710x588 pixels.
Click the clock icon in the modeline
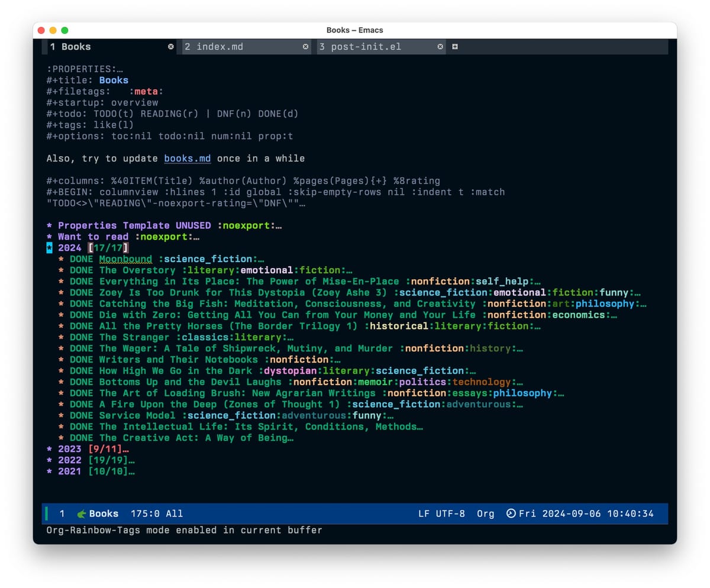click(x=511, y=513)
